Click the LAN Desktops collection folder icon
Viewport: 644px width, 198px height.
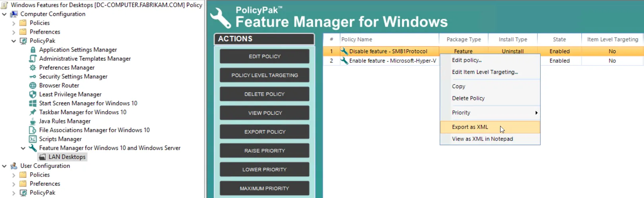tap(43, 157)
